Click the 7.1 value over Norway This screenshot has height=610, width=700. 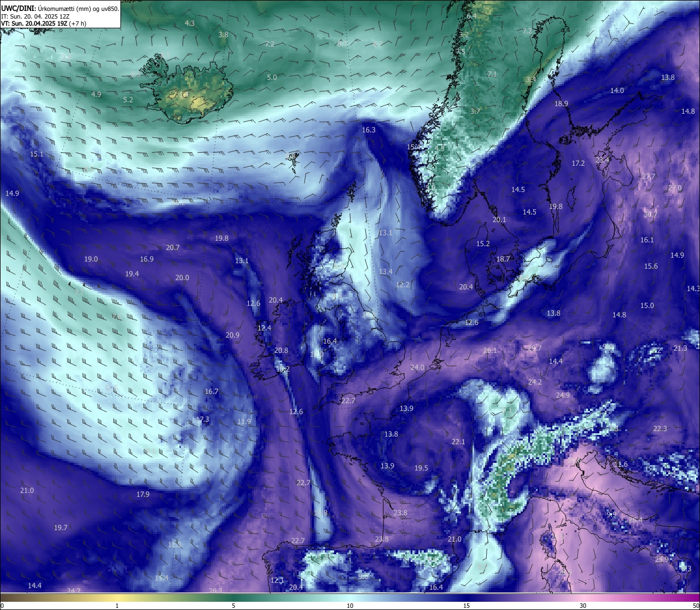click(492, 74)
